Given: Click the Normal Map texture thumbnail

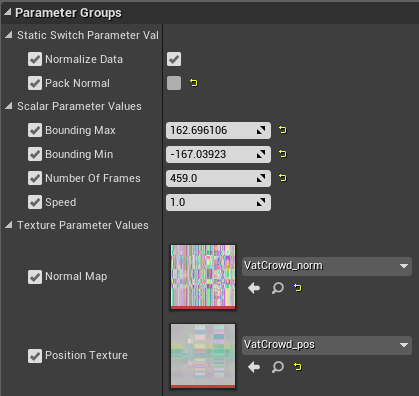Looking at the screenshot, I should [203, 277].
